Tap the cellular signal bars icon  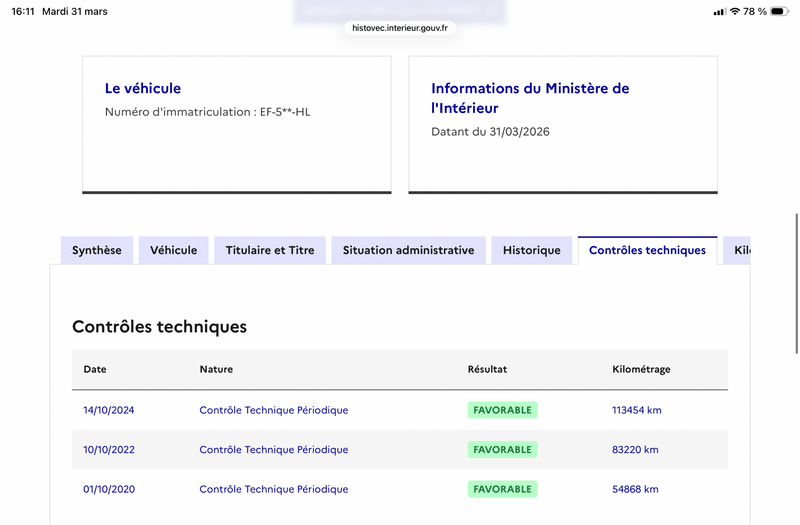pos(719,12)
